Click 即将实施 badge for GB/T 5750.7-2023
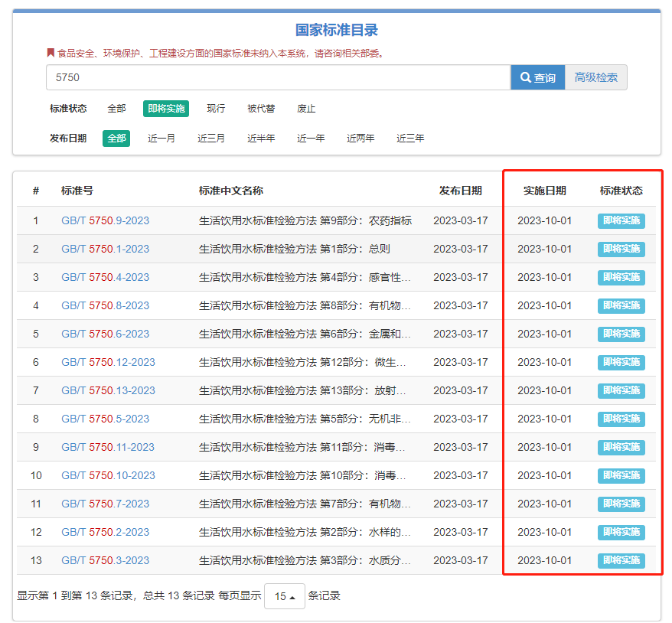Viewport: 672px width, 623px height. [x=621, y=504]
